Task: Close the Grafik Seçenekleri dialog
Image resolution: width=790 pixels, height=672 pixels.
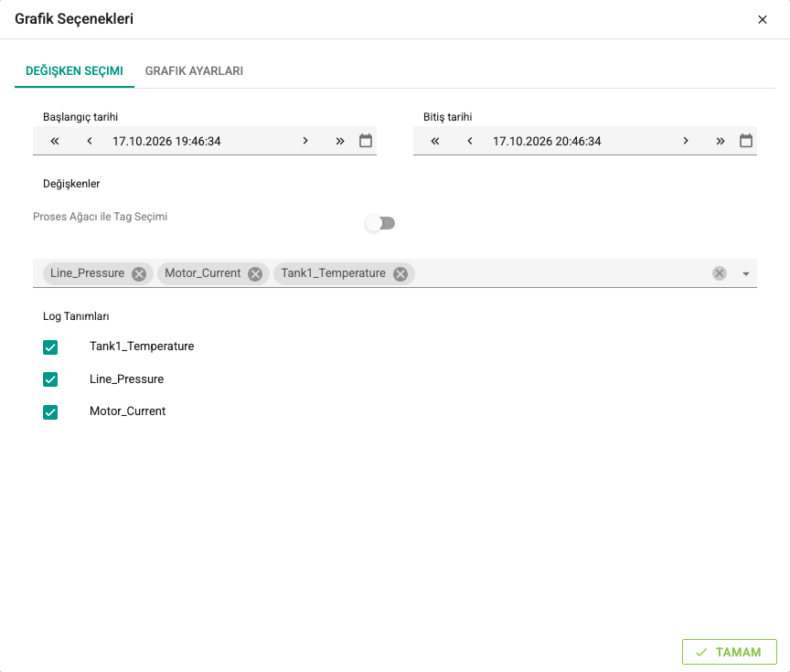Action: (x=763, y=19)
